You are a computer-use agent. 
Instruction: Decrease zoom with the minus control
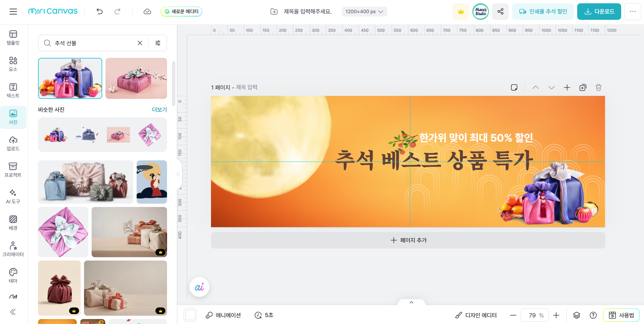[x=514, y=315]
